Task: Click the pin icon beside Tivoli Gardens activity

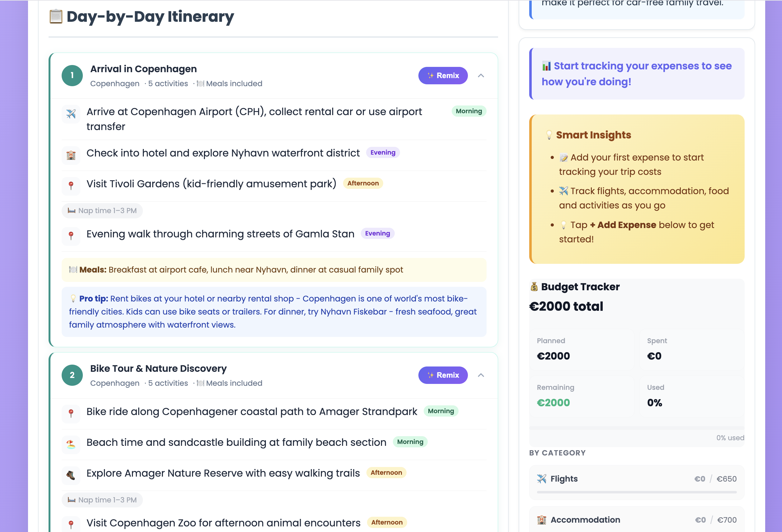Action: pyautogui.click(x=71, y=186)
